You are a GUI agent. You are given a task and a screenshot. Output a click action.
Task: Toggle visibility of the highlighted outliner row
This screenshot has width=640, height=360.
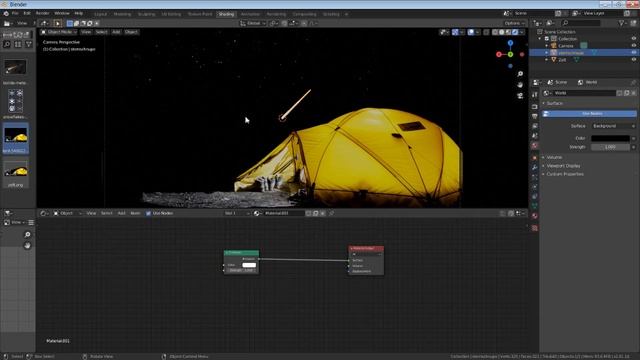click(x=633, y=53)
